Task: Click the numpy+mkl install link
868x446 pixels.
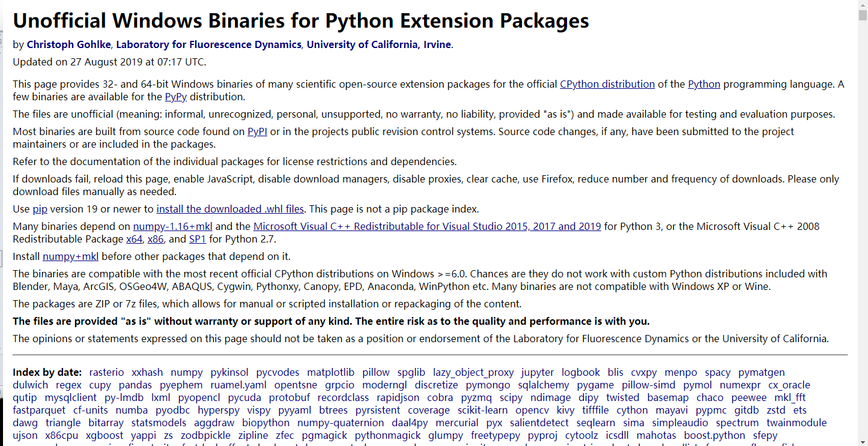Action: (70, 256)
